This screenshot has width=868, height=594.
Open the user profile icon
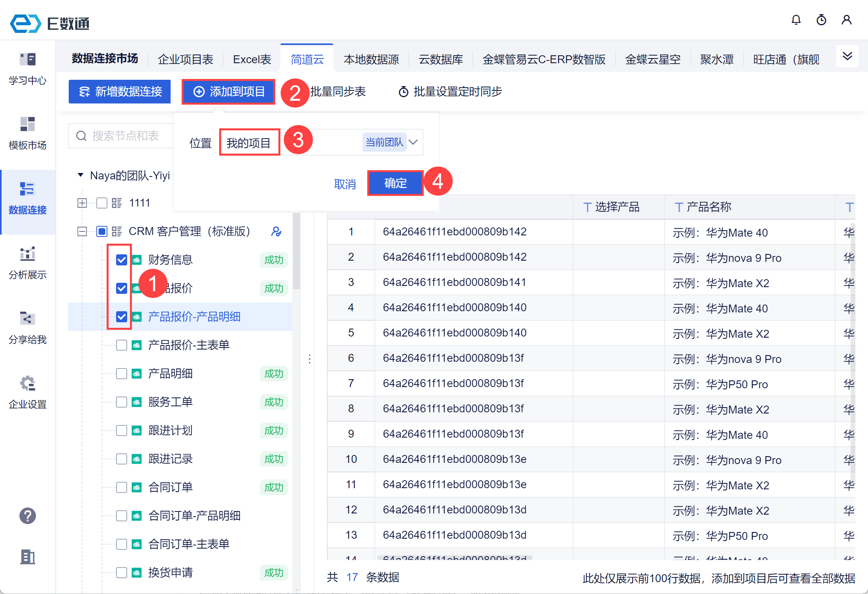tap(846, 20)
